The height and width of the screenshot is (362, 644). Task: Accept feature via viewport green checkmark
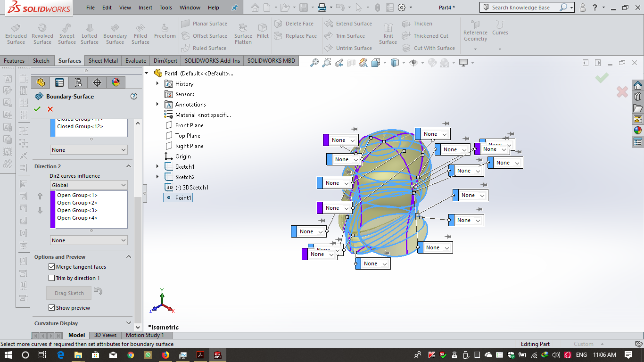click(x=602, y=78)
